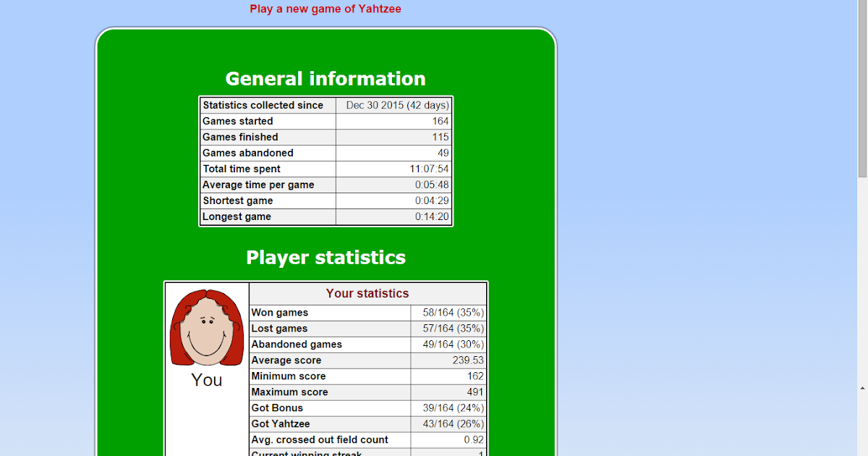Click the Got Bonus label
This screenshot has height=456, width=868.
[277, 408]
